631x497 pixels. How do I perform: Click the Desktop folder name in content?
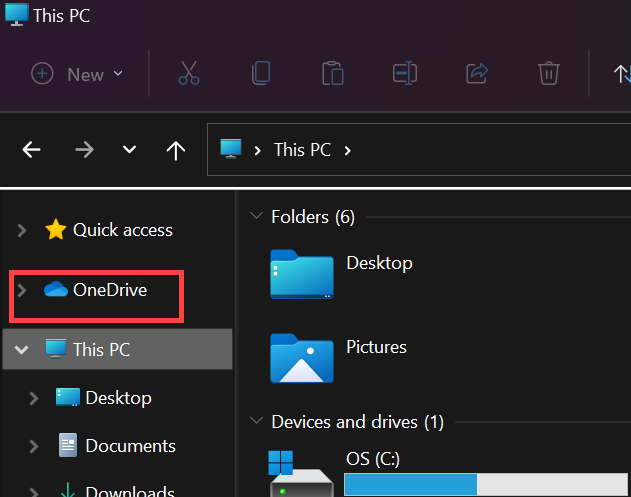(379, 263)
